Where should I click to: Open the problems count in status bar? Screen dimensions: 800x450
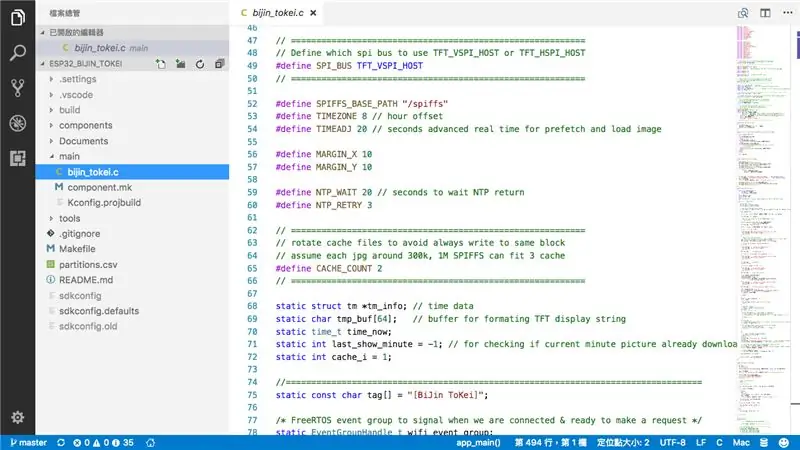tap(103, 442)
